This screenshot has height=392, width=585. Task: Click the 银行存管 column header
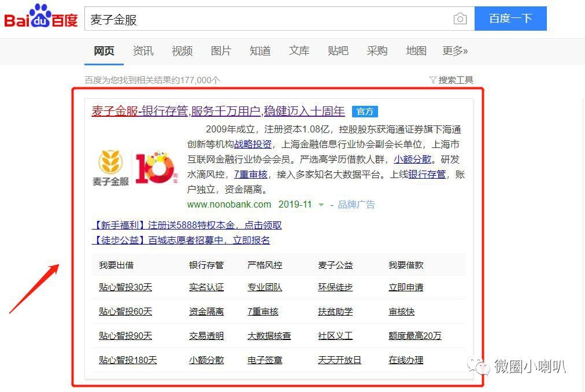pos(206,265)
